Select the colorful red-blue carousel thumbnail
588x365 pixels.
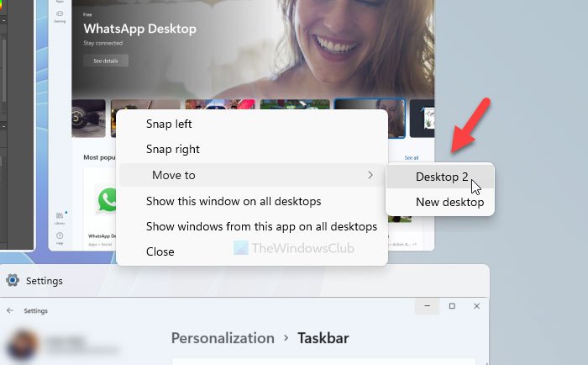tap(220, 104)
